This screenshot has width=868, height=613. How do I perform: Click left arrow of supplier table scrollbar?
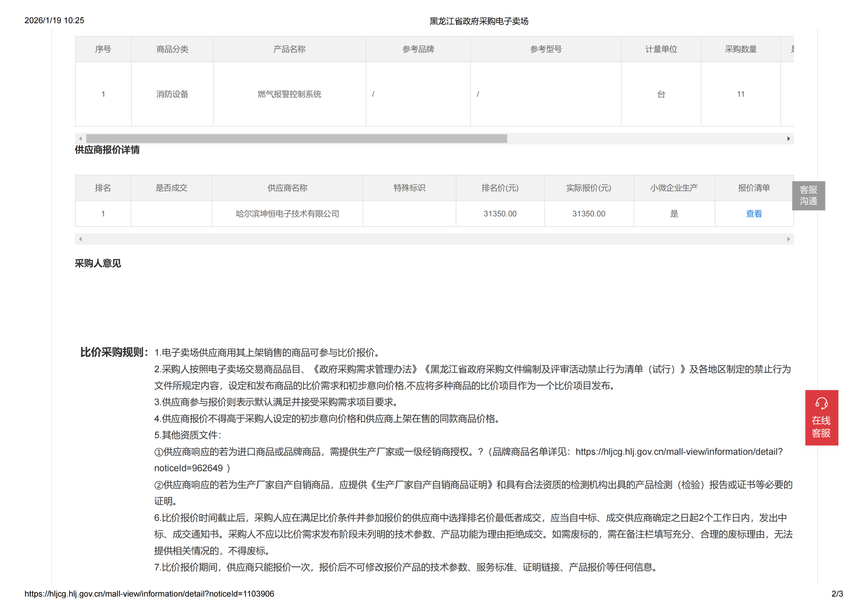[81, 239]
